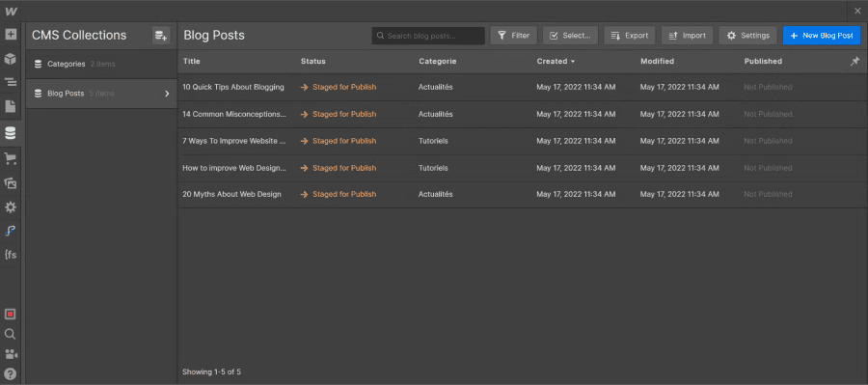Open the Pages panel

pyautogui.click(x=11, y=106)
